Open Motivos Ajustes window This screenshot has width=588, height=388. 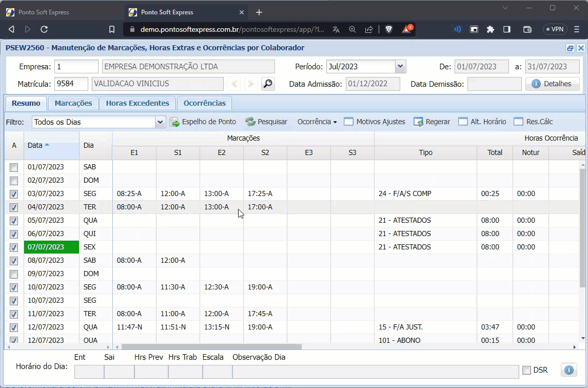click(x=375, y=122)
